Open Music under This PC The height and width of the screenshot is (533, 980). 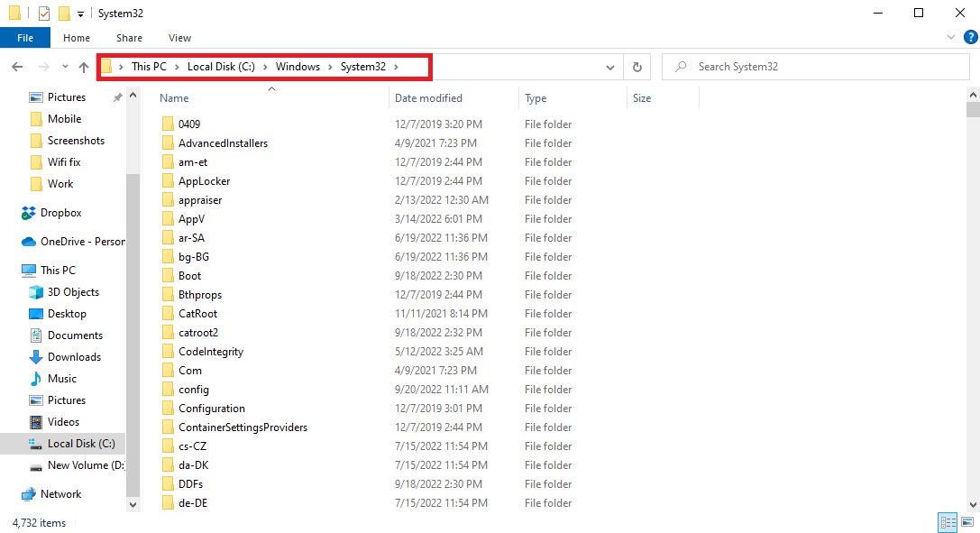pos(62,379)
